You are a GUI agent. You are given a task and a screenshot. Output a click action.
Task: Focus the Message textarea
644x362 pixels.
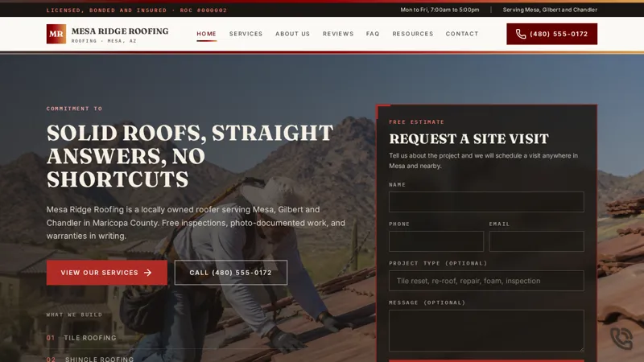point(486,331)
